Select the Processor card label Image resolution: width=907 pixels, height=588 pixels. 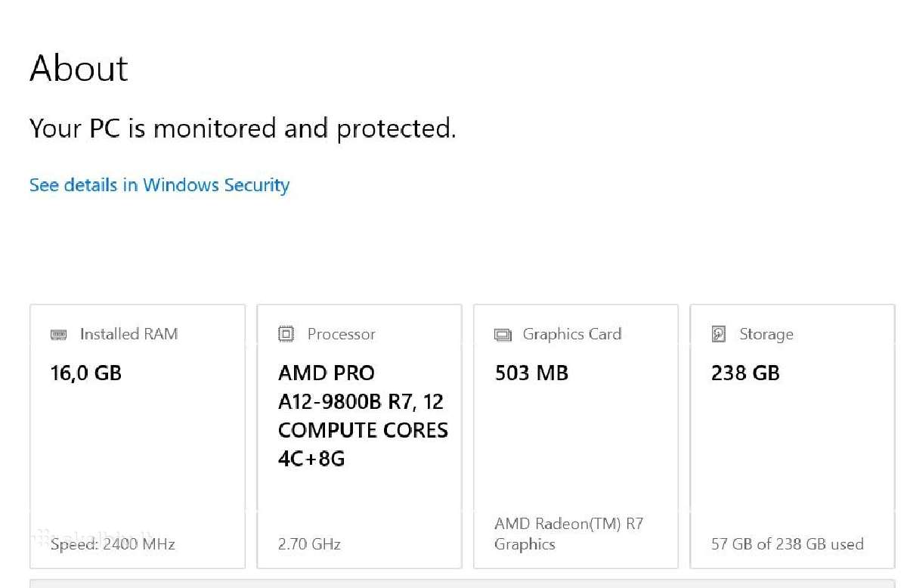[342, 334]
